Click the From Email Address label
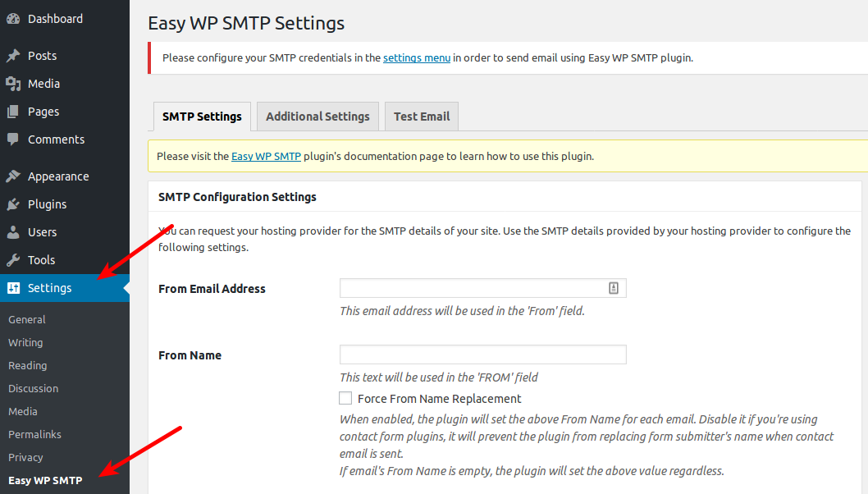868x494 pixels. (212, 289)
